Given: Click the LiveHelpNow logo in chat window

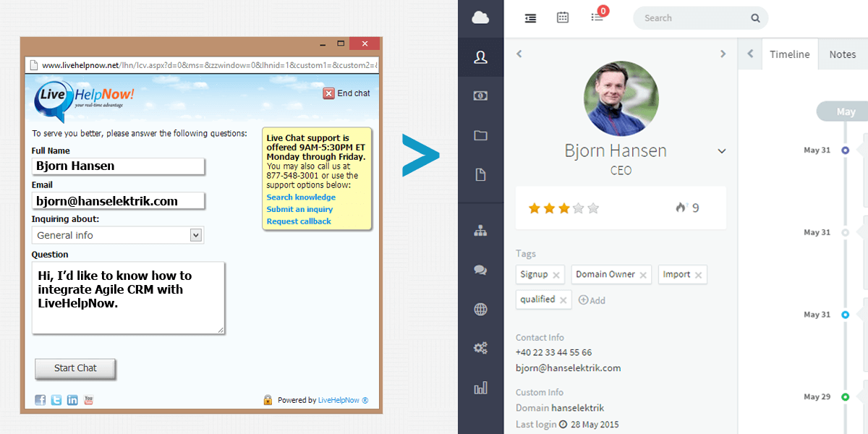Looking at the screenshot, I should [x=85, y=101].
